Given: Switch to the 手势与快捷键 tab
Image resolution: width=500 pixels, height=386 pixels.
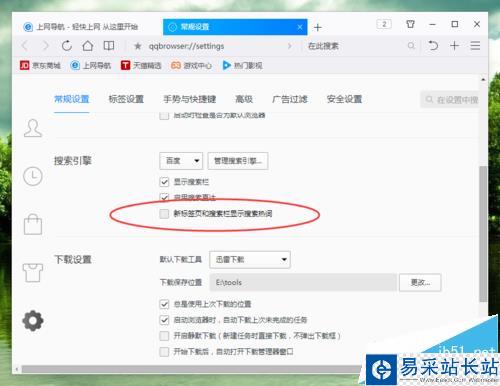Looking at the screenshot, I should (190, 99).
